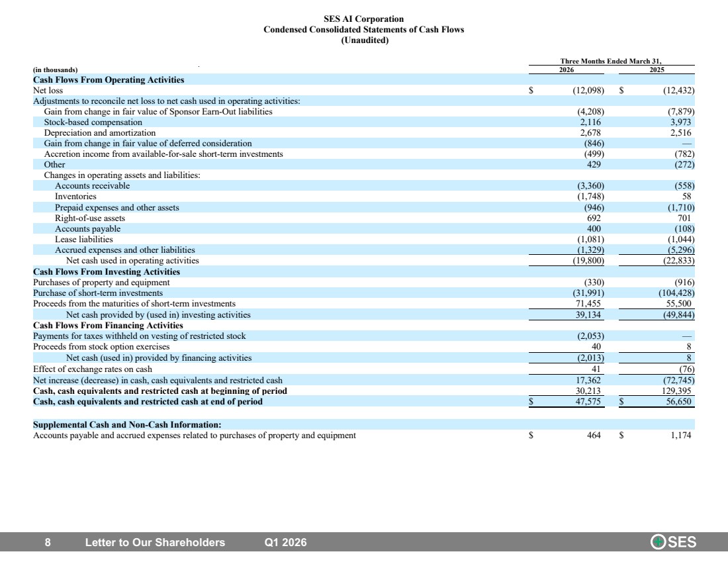This screenshot has width=728, height=562.
Task: Click the 39,134 investing activities total
Action: click(588, 315)
